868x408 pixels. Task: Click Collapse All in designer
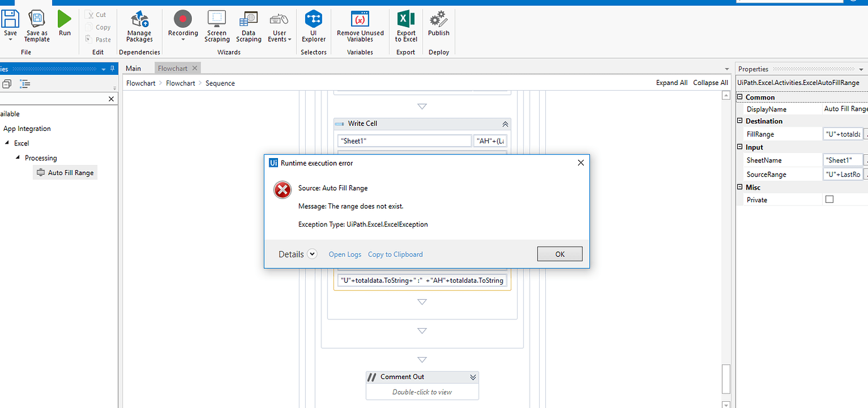[710, 82]
